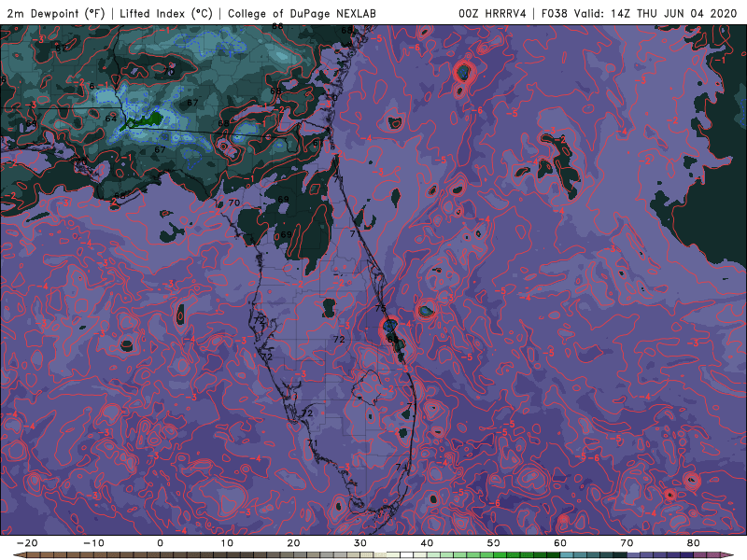
Task: Click the '40' colorbar tick label
Action: click(427, 543)
